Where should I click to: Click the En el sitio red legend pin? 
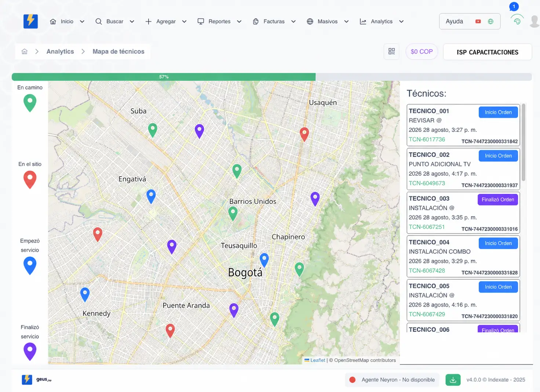(x=30, y=180)
